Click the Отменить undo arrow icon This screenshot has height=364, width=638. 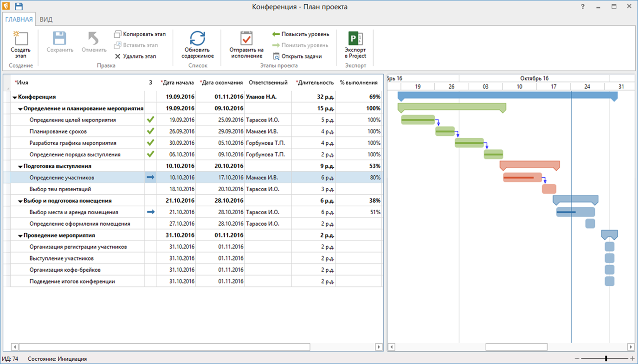pyautogui.click(x=94, y=38)
